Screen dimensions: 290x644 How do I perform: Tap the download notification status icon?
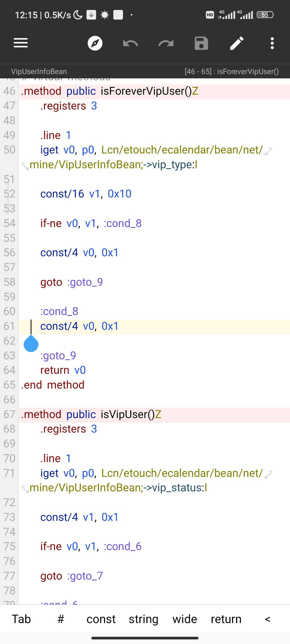tap(91, 15)
